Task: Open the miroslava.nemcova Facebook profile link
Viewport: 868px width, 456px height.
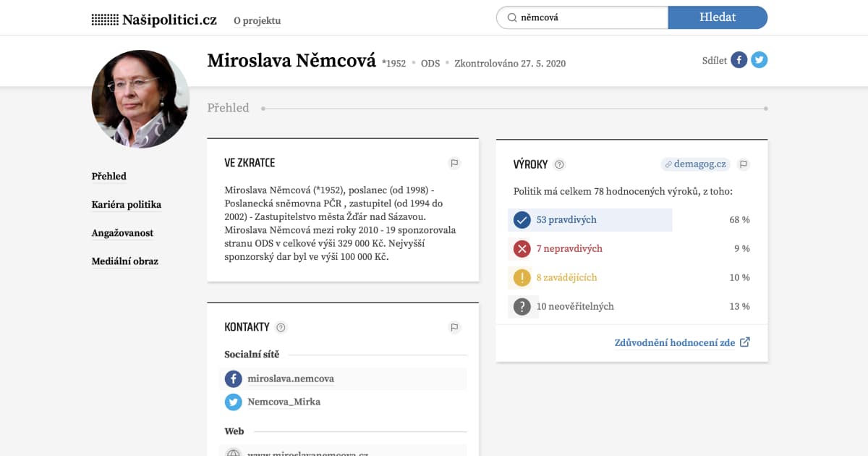Action: coord(290,379)
